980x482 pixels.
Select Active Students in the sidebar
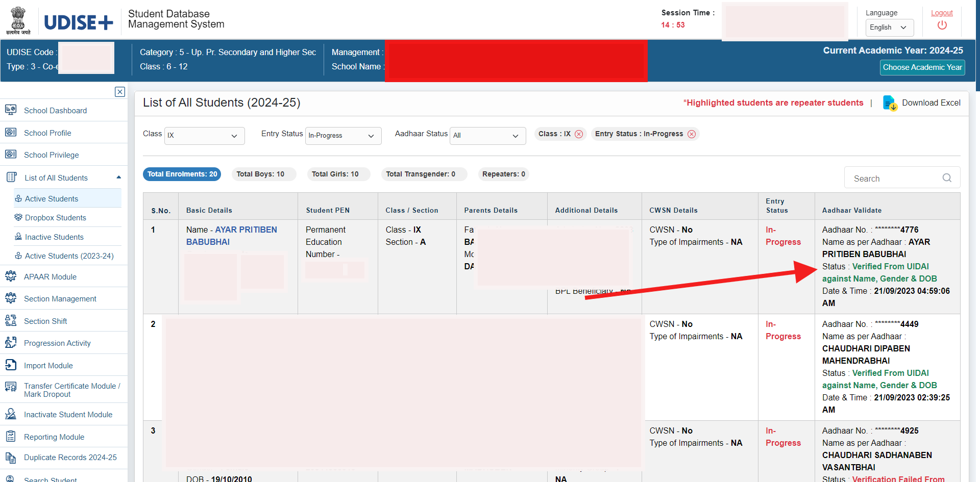click(51, 198)
